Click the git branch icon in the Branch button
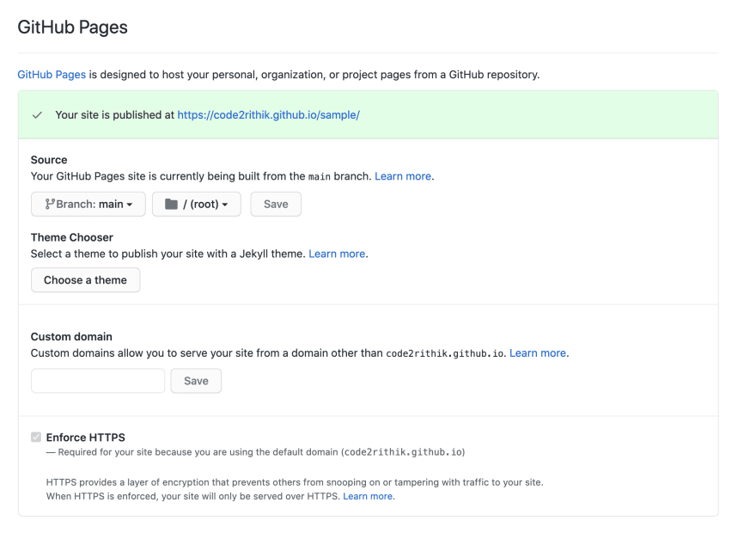This screenshot has height=539, width=756. [x=50, y=204]
